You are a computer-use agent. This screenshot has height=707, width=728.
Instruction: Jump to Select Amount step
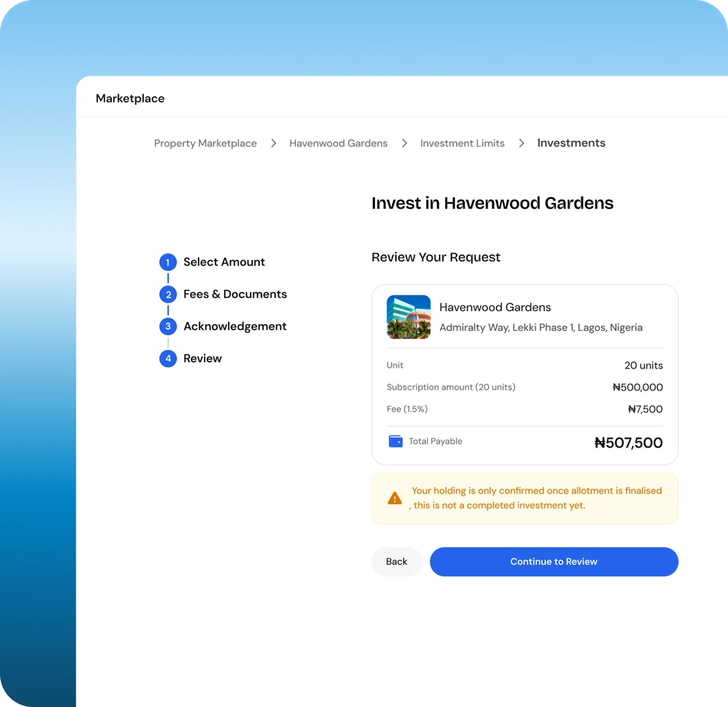point(225,262)
